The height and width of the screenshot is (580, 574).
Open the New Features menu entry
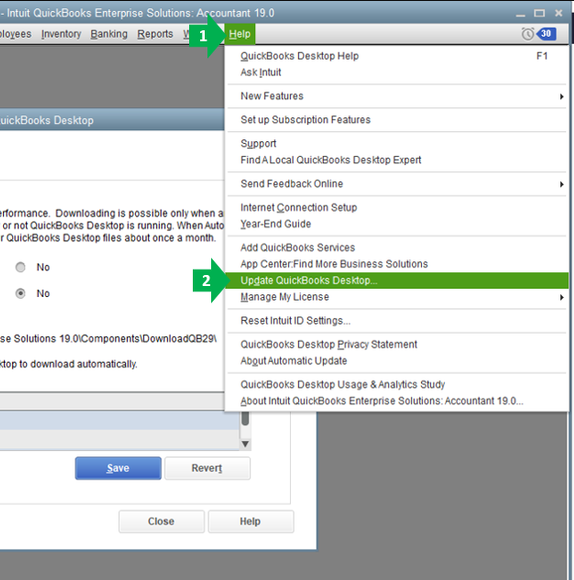(x=396, y=96)
